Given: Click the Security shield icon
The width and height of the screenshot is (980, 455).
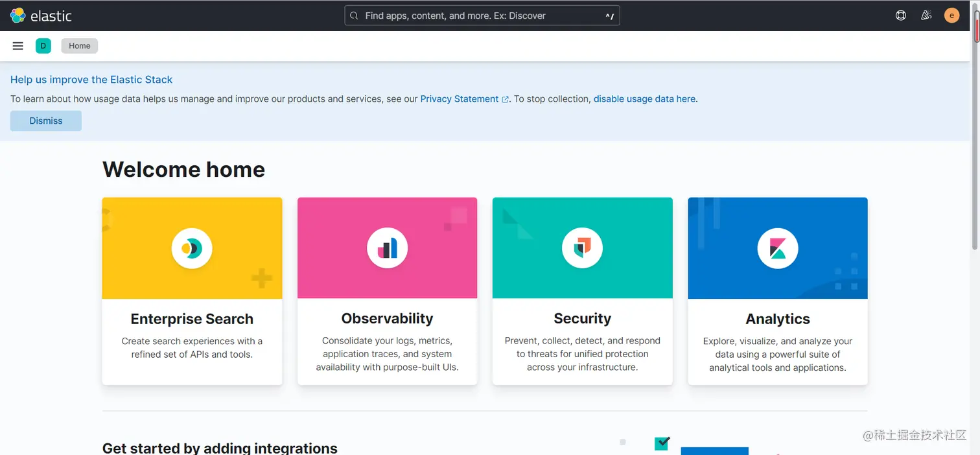Looking at the screenshot, I should (582, 248).
